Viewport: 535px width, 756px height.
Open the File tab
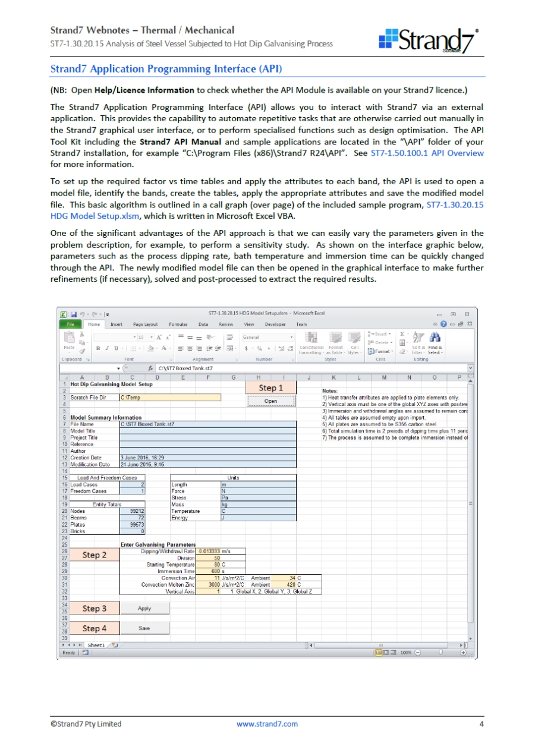(70, 325)
